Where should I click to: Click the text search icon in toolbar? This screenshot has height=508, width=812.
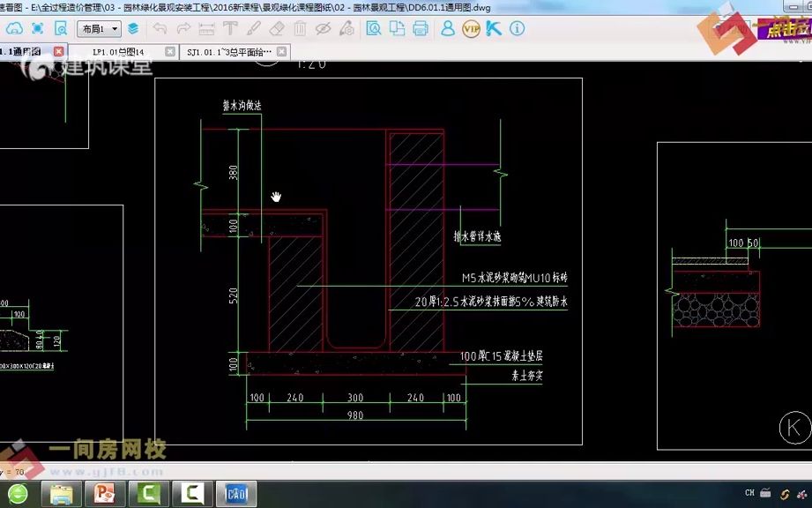pos(373,28)
